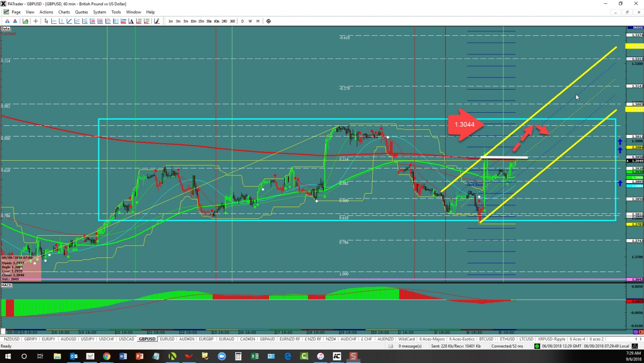Switch to the EURUSD tab

pyautogui.click(x=167, y=339)
